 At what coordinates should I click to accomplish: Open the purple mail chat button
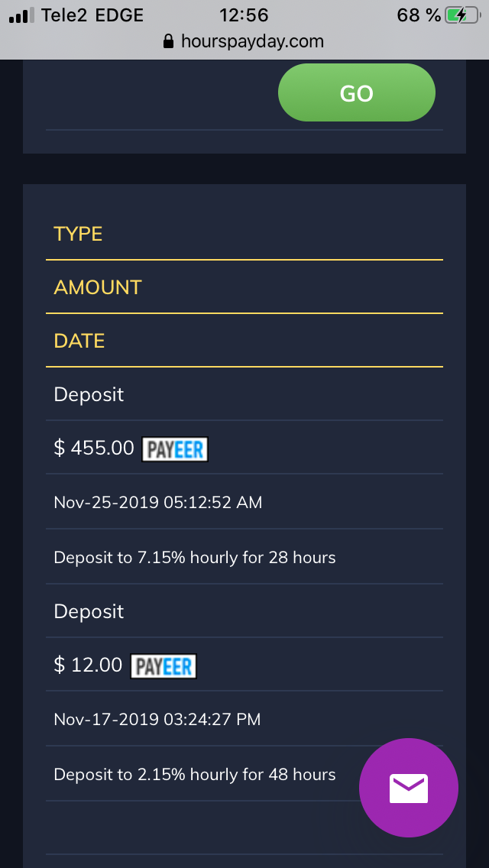click(409, 788)
